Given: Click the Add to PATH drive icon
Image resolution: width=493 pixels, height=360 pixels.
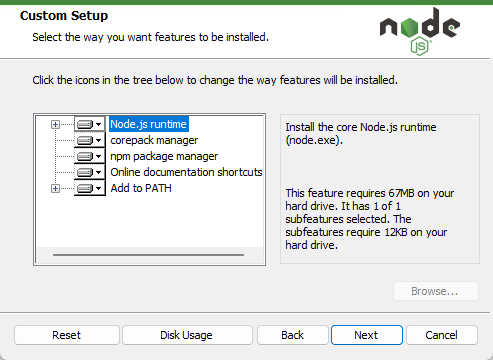Looking at the screenshot, I should (85, 188).
